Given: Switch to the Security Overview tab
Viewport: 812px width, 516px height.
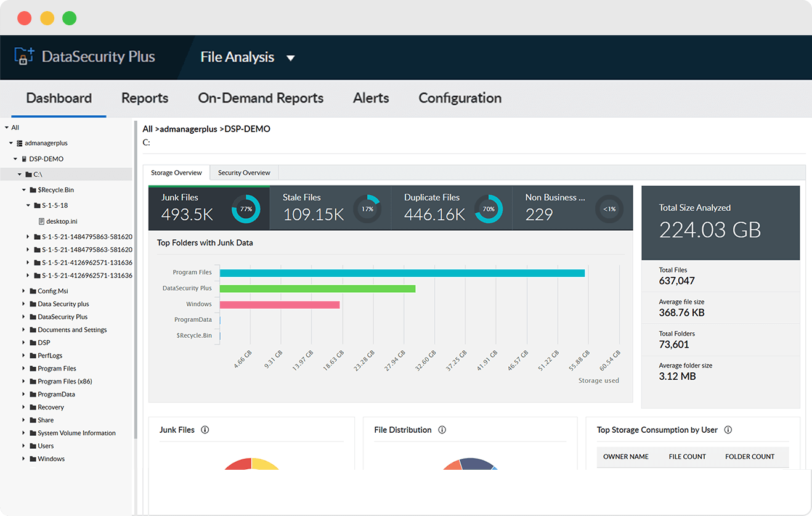Looking at the screenshot, I should (244, 173).
